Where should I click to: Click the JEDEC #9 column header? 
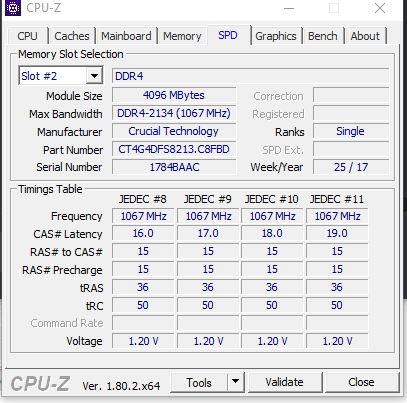[x=208, y=199]
